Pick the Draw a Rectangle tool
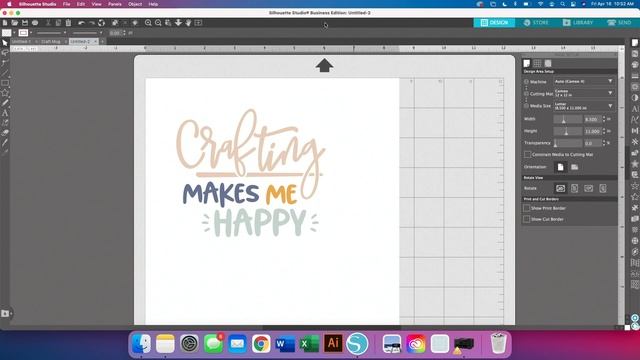The image size is (640, 360). coord(5,83)
